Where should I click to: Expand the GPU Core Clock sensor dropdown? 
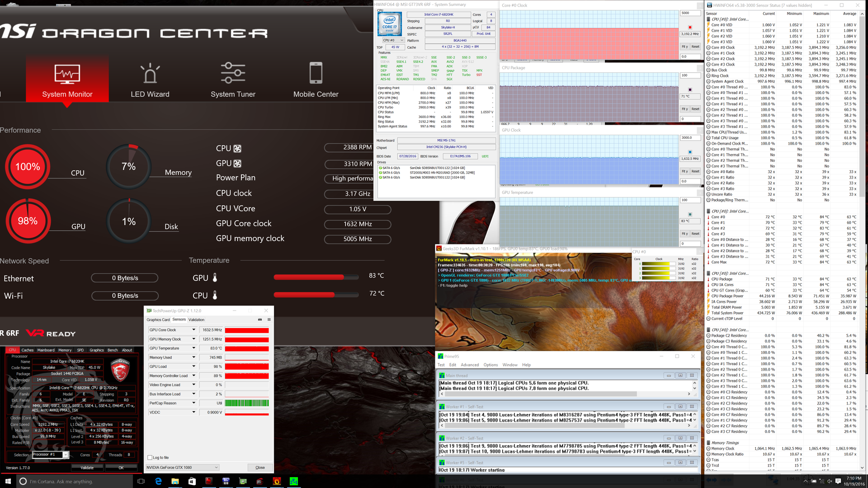pyautogui.click(x=194, y=330)
